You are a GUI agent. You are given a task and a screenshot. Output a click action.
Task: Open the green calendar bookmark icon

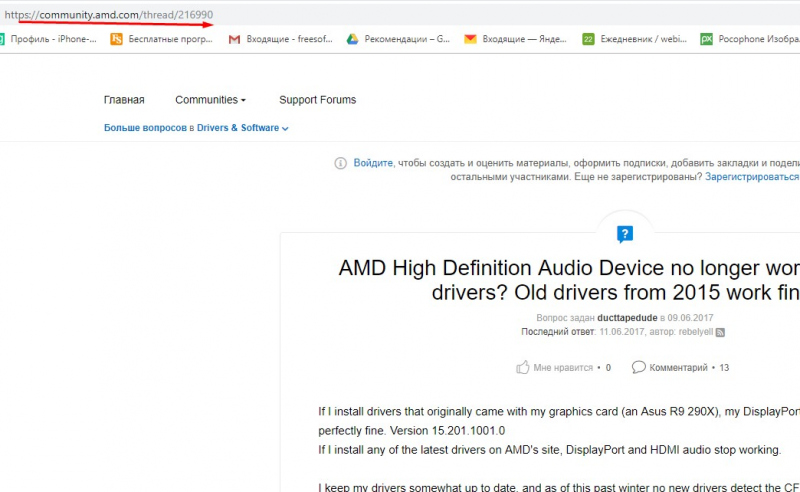588,39
